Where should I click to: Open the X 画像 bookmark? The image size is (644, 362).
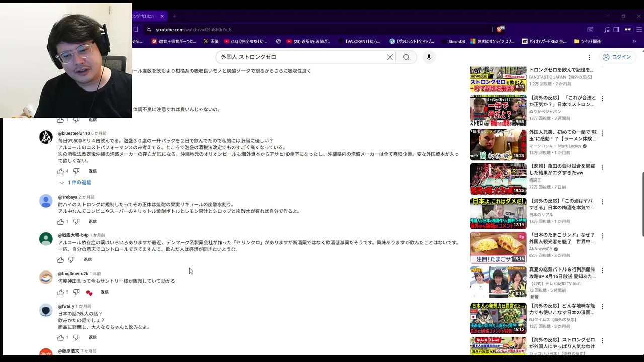[211, 42]
